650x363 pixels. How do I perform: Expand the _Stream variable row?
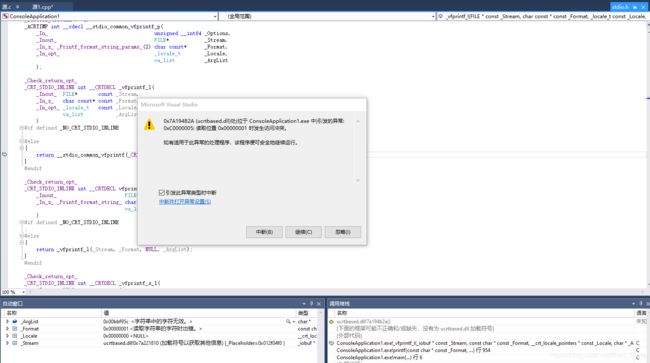click(x=7, y=343)
